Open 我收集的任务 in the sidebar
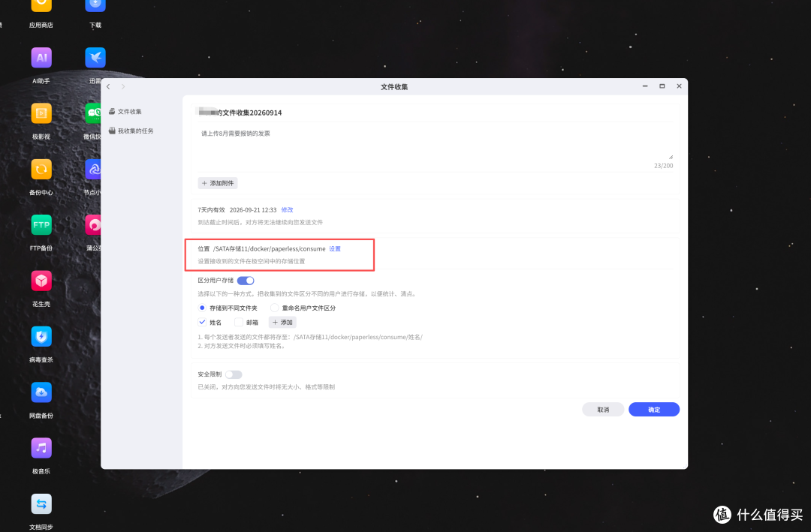Screen dimensions: 811x532 [x=131, y=131]
